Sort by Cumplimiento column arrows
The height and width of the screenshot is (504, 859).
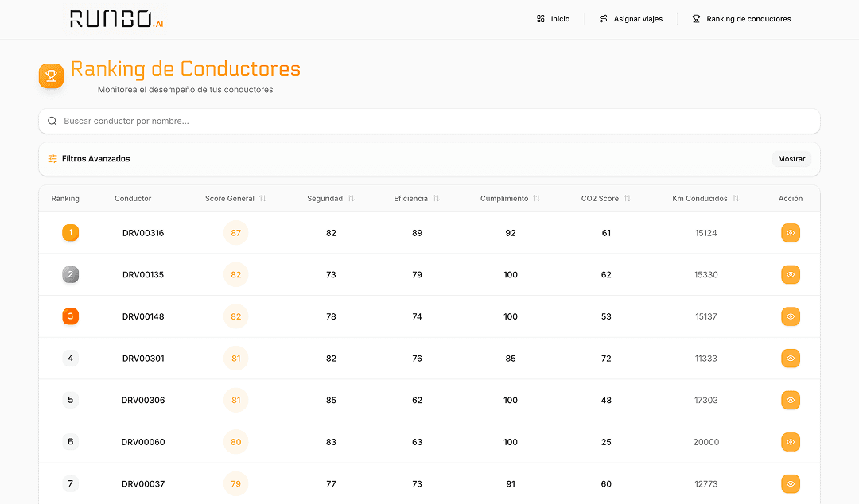[x=537, y=198]
